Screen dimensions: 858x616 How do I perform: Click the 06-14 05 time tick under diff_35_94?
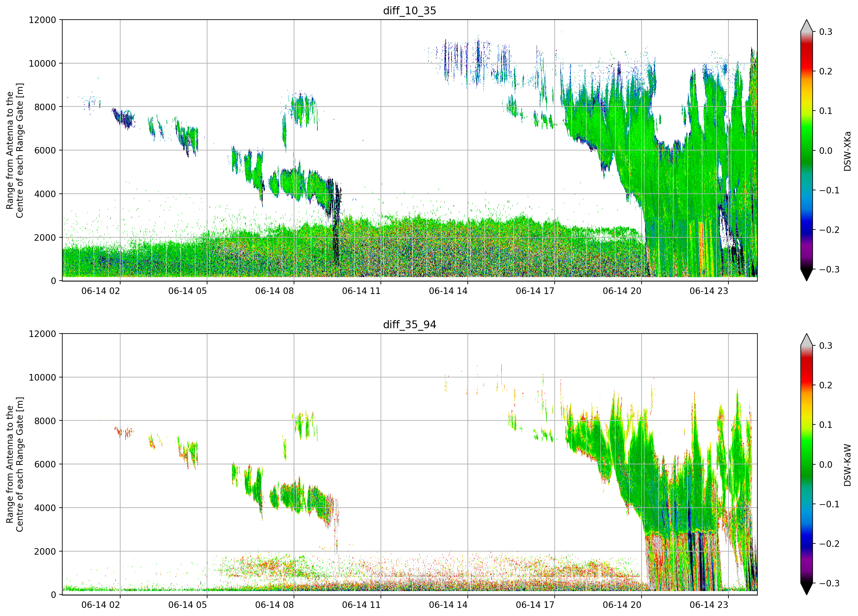point(188,605)
